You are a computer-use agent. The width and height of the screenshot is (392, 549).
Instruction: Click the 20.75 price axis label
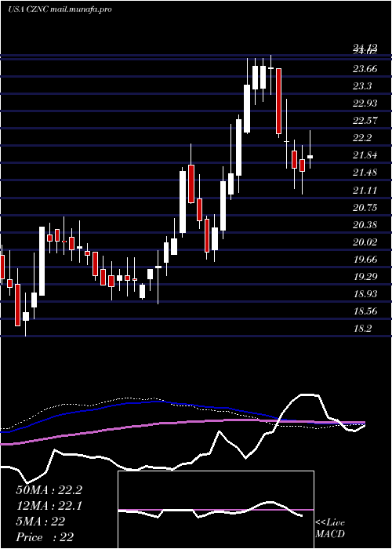point(365,207)
